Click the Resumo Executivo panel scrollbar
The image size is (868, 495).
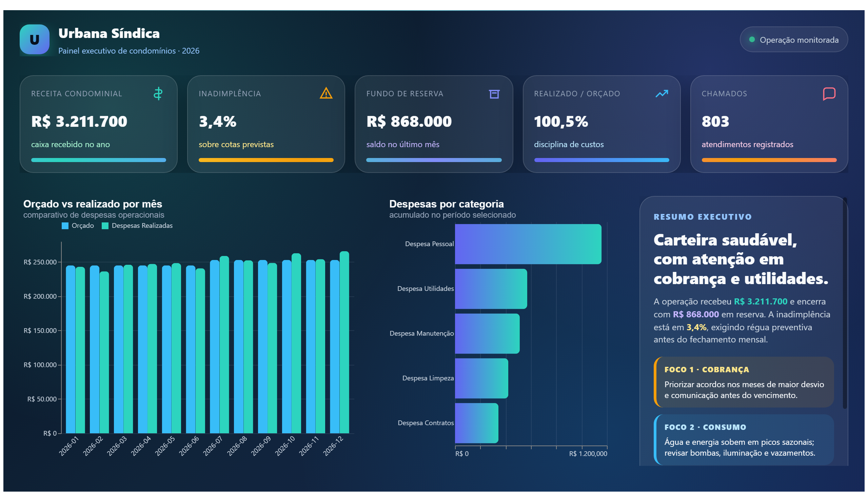coord(844,303)
